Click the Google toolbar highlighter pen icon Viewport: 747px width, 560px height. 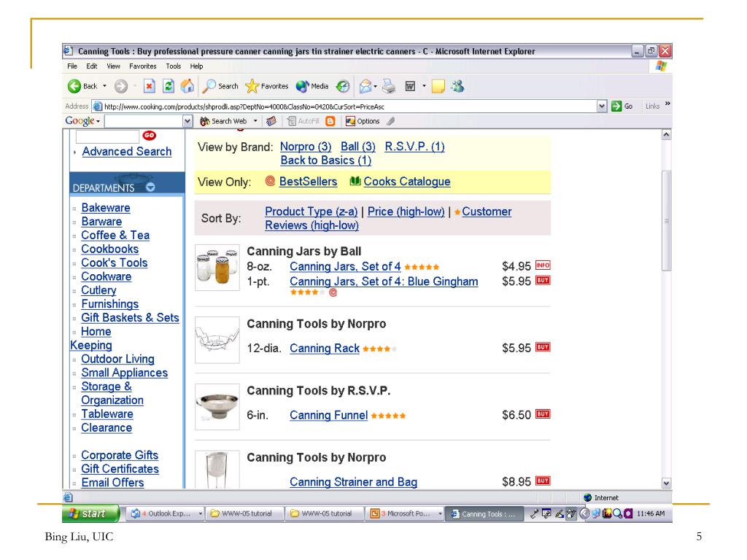391,122
